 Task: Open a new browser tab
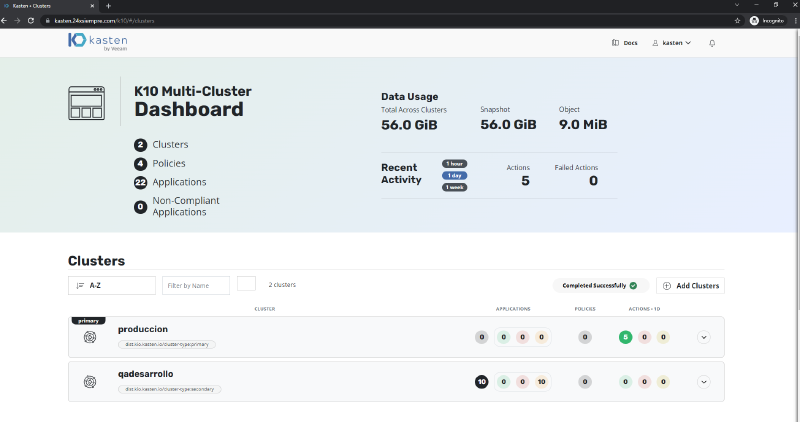(x=108, y=6)
